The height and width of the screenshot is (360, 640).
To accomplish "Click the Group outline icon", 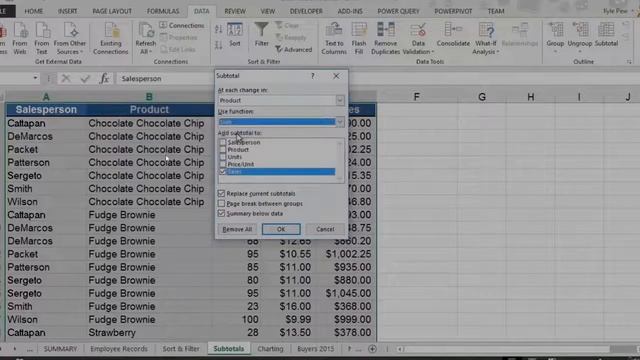I will tap(555, 35).
